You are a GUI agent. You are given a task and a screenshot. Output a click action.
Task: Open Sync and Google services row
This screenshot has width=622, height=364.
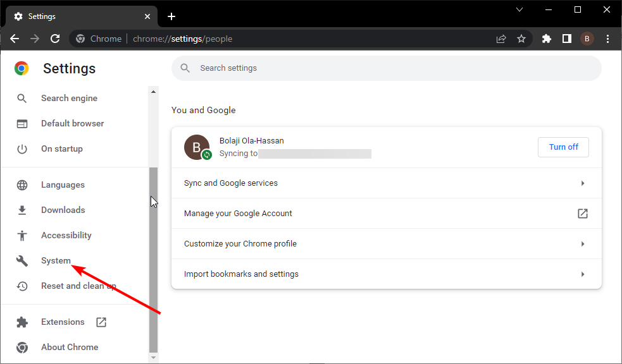(387, 183)
